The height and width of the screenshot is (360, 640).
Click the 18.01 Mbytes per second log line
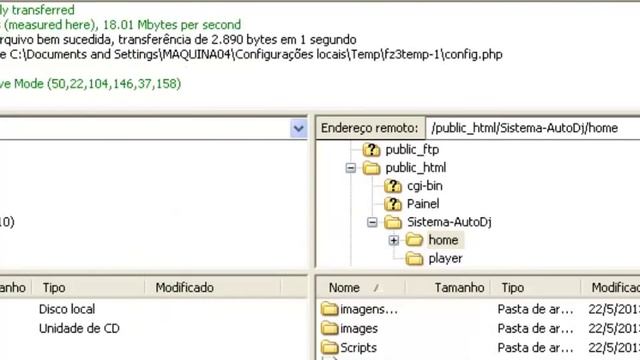coord(121,24)
